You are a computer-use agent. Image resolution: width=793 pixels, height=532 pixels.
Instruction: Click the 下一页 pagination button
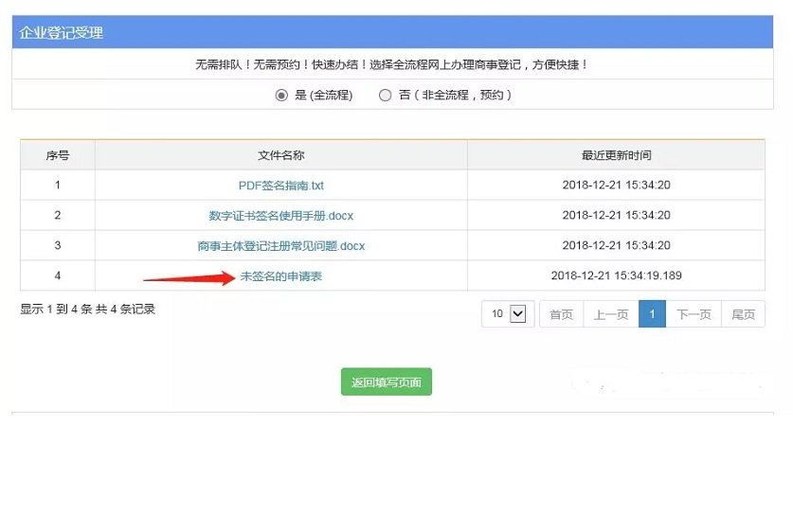[x=694, y=314]
